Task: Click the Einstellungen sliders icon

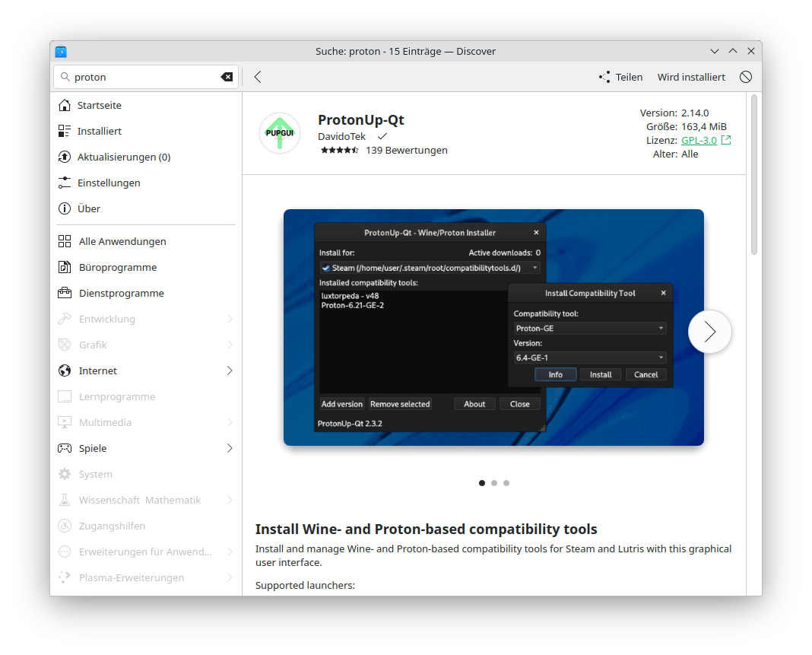Action: coord(64,183)
